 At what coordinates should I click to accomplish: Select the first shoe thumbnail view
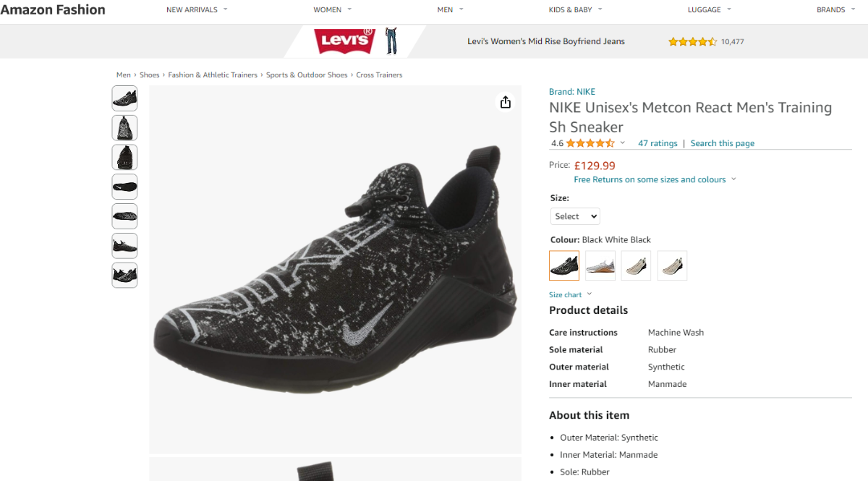124,98
